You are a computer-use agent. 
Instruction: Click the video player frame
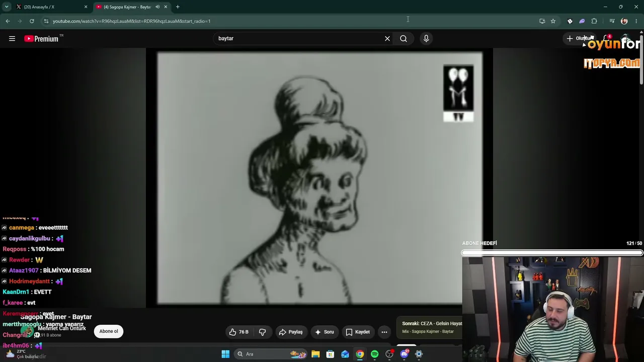coord(319,178)
